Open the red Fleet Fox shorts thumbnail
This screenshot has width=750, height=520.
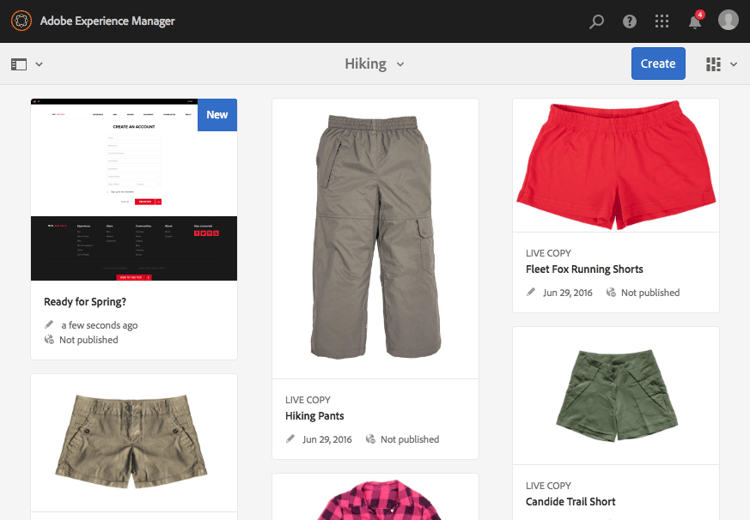point(616,166)
